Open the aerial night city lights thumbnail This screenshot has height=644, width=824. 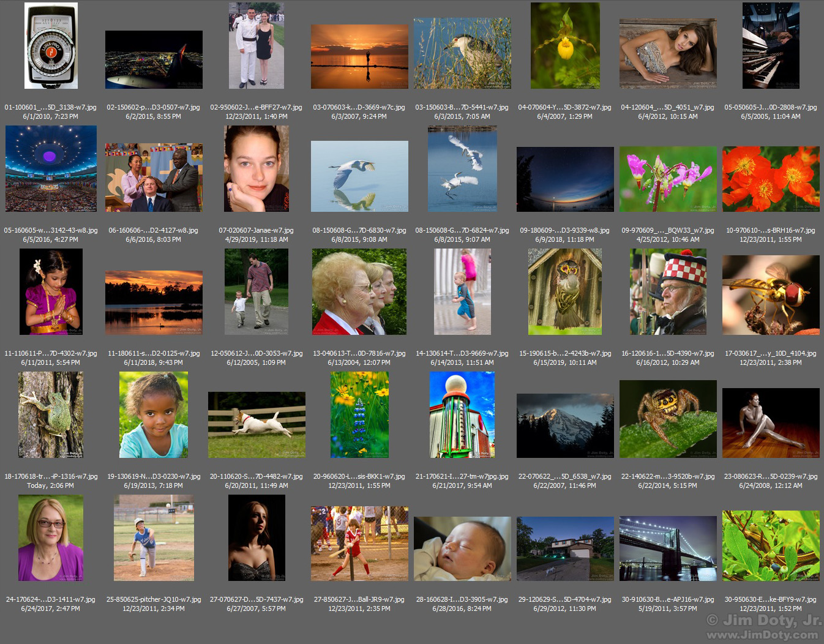(x=154, y=59)
